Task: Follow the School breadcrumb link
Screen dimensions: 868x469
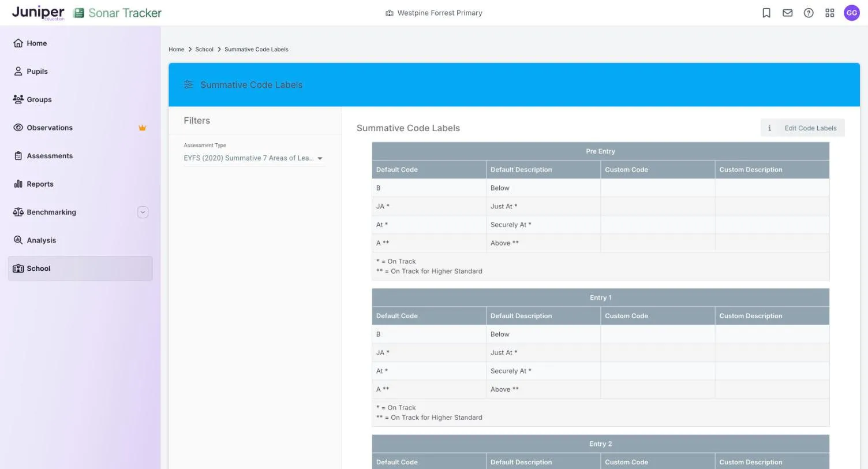Action: click(x=204, y=49)
